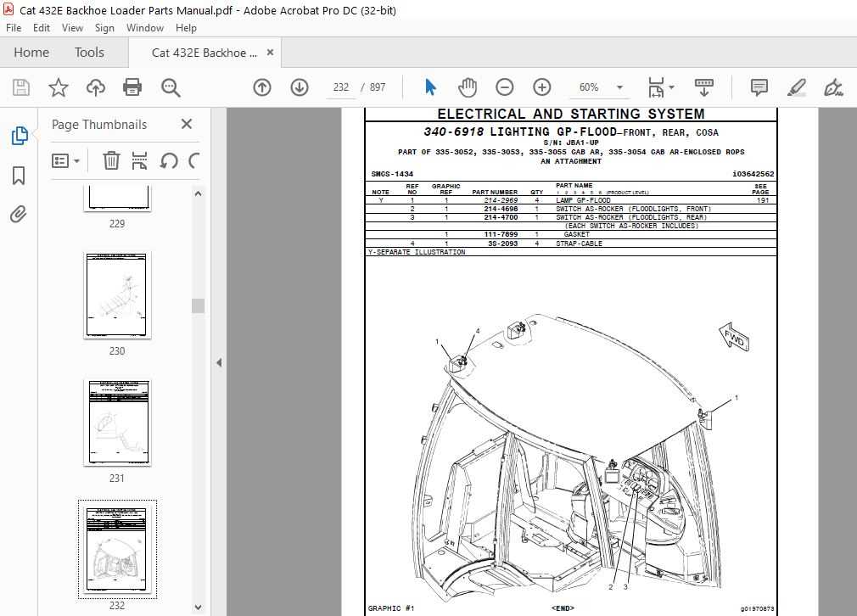Open the Find text search tool
The width and height of the screenshot is (857, 616).
[x=171, y=87]
